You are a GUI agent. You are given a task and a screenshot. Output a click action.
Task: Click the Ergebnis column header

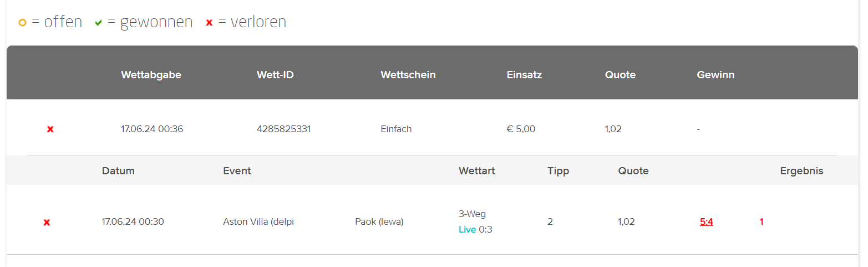[801, 171]
